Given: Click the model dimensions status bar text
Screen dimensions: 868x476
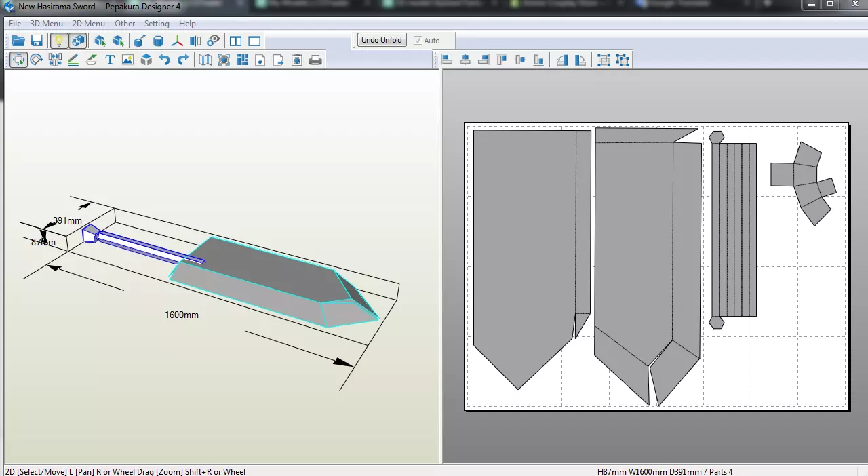Looking at the screenshot, I should [665, 471].
